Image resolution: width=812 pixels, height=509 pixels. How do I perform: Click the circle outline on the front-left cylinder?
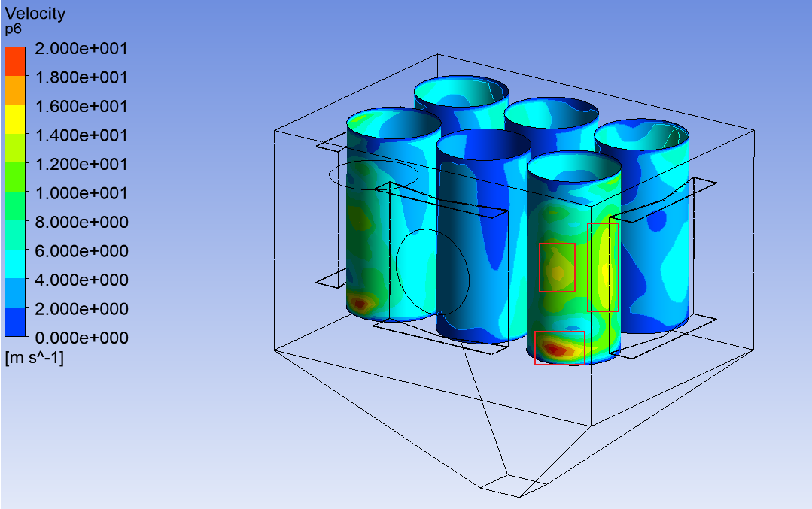click(433, 272)
